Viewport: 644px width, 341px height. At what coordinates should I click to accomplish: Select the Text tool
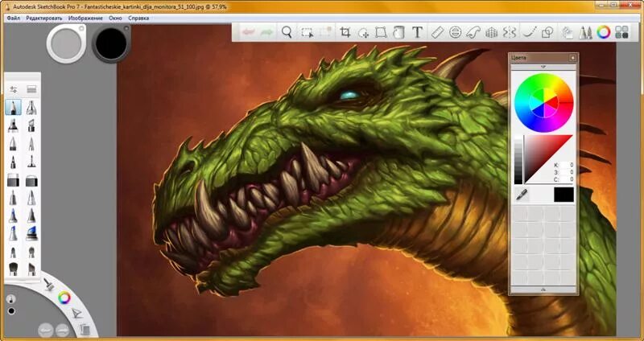click(x=417, y=32)
